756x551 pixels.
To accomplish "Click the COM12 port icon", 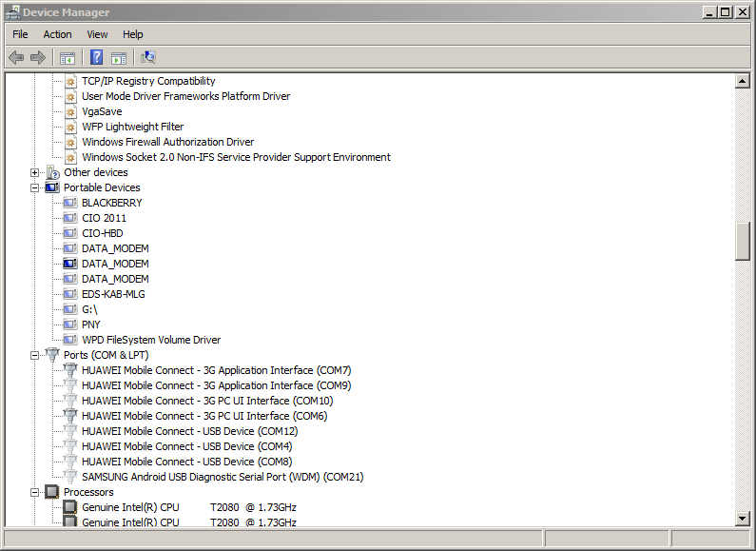I will coord(70,431).
